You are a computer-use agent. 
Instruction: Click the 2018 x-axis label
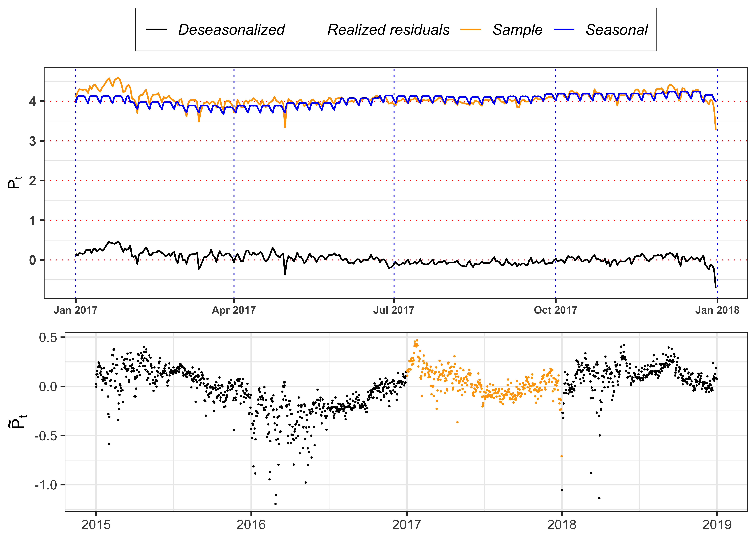pyautogui.click(x=562, y=525)
